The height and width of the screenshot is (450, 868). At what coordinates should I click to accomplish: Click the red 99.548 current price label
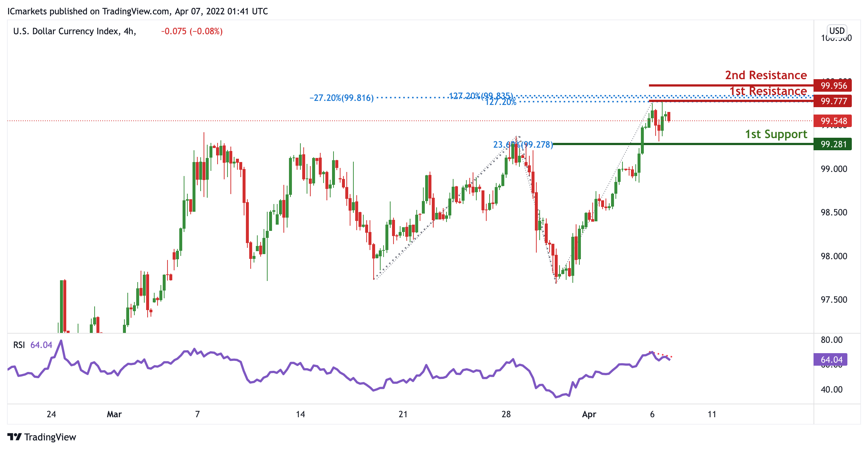(833, 121)
